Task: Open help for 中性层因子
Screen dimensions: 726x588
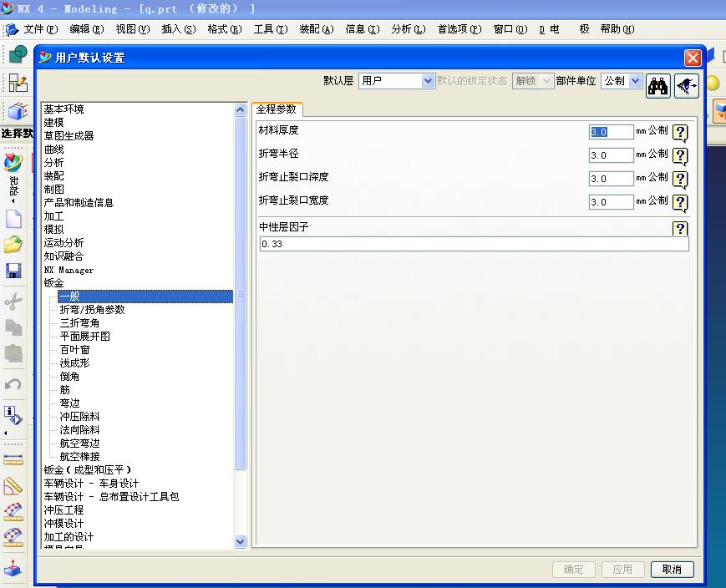Action: pos(680,228)
